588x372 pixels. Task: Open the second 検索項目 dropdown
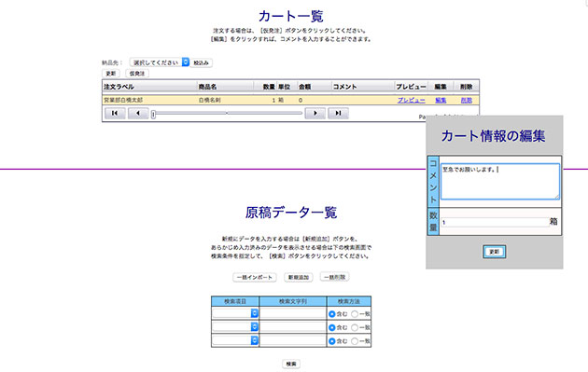[235, 326]
